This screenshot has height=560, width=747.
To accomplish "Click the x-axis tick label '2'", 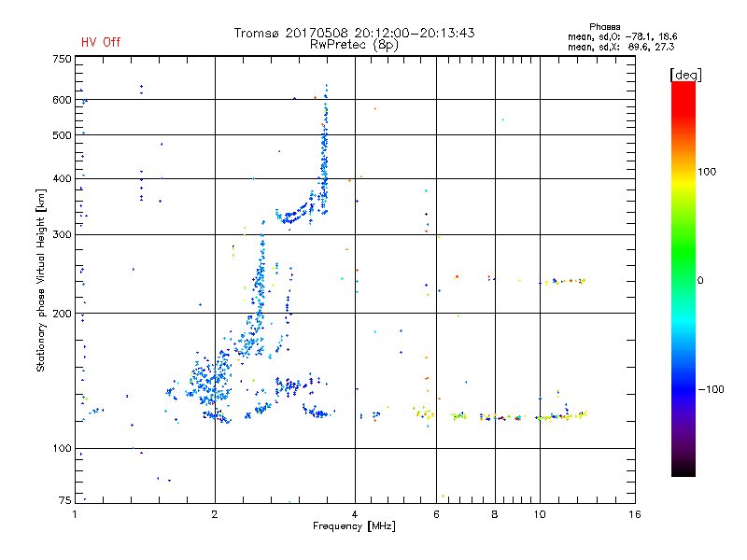I will click(x=215, y=514).
